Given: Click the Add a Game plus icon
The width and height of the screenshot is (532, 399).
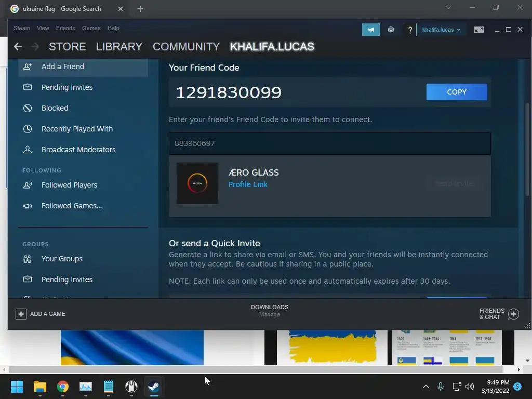Looking at the screenshot, I should (x=21, y=314).
